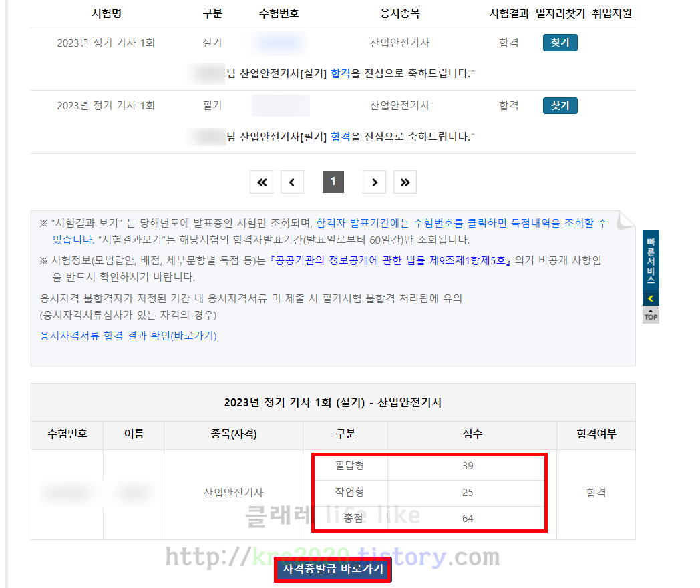This screenshot has height=588, width=700.
Task: Click 필답형 label in score table
Action: [349, 465]
